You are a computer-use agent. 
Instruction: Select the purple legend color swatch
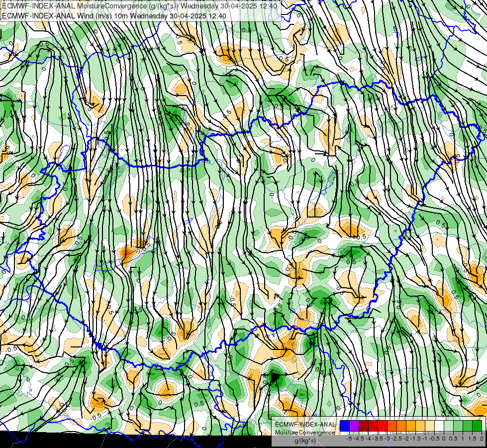pos(354,426)
